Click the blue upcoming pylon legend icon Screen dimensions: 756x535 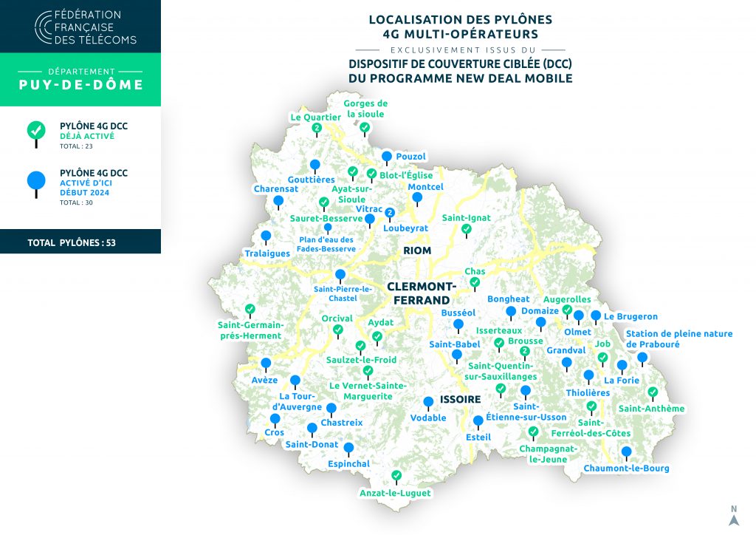pyautogui.click(x=36, y=184)
